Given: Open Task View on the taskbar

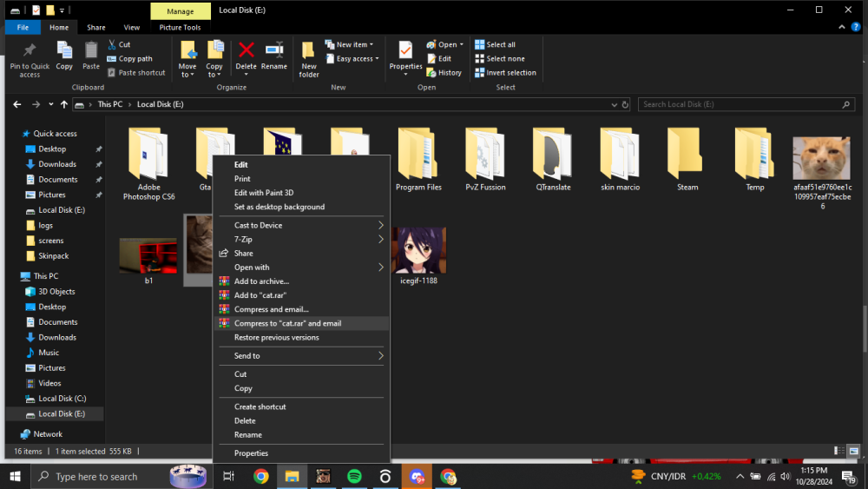Looking at the screenshot, I should tap(228, 476).
